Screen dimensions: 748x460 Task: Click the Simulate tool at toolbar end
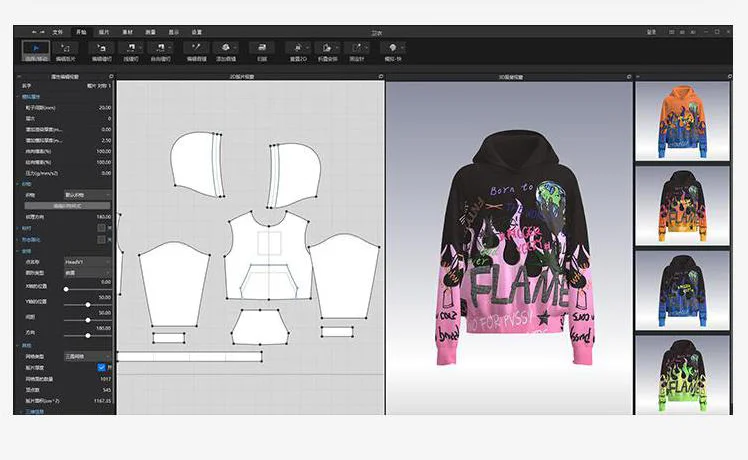tap(394, 47)
